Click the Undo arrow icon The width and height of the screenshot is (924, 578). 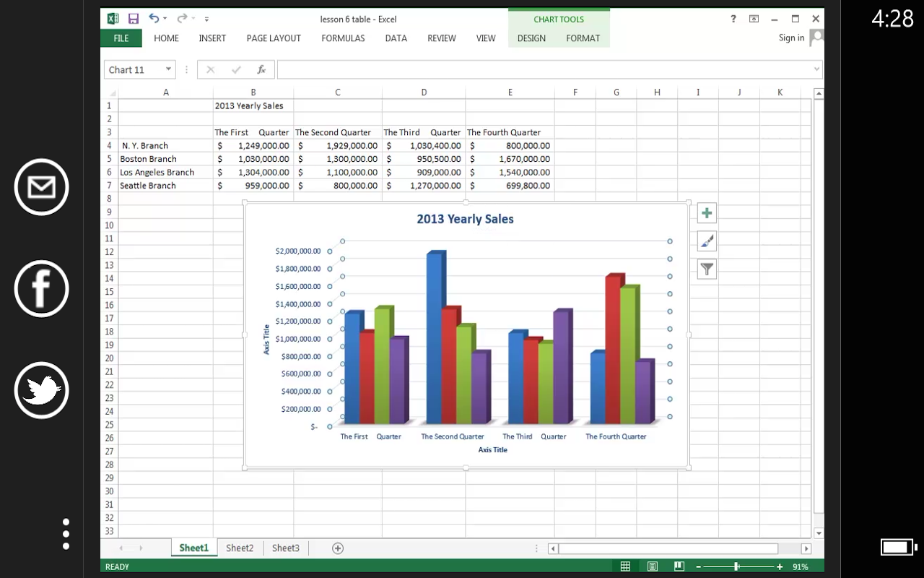click(152, 18)
